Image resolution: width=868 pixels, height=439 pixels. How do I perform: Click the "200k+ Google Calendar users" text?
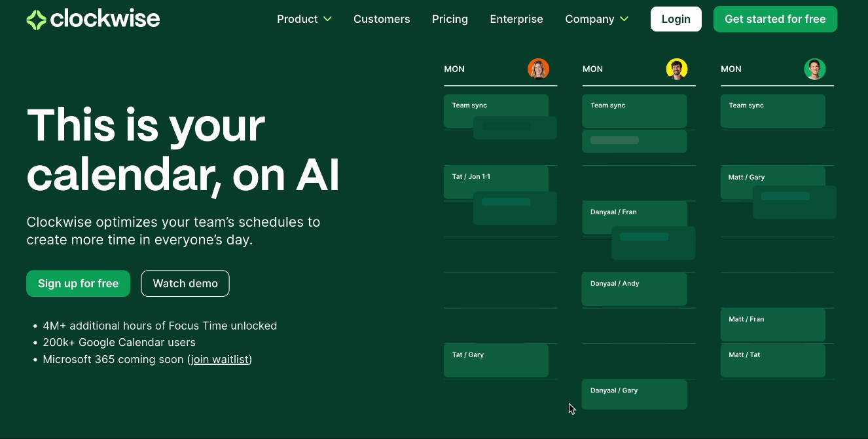point(119,343)
